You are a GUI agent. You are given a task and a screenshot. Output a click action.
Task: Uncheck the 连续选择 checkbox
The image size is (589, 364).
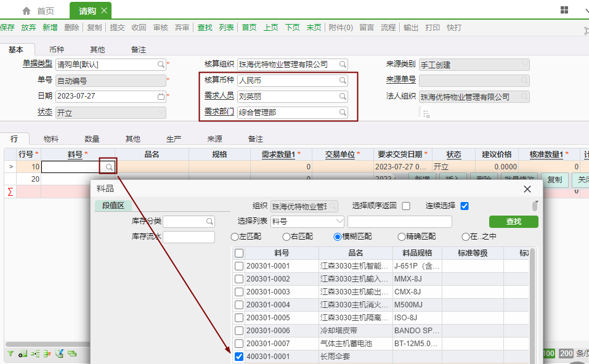click(465, 206)
